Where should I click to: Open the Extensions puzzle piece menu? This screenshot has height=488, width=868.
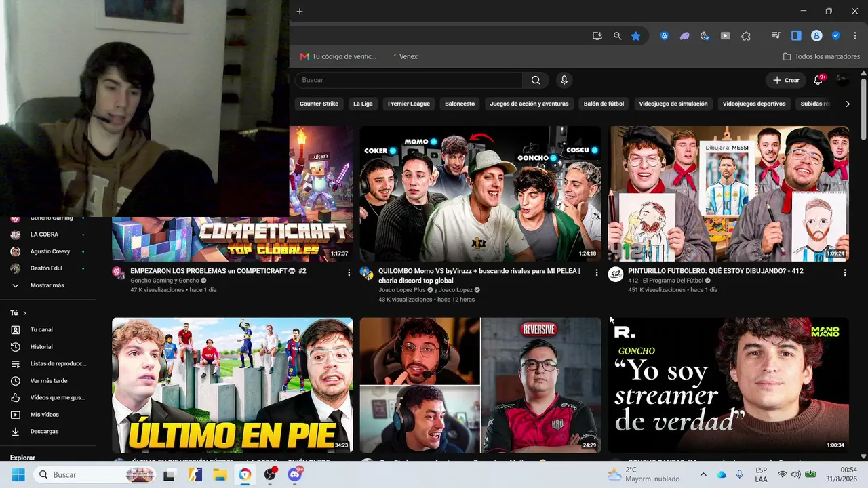(x=746, y=36)
